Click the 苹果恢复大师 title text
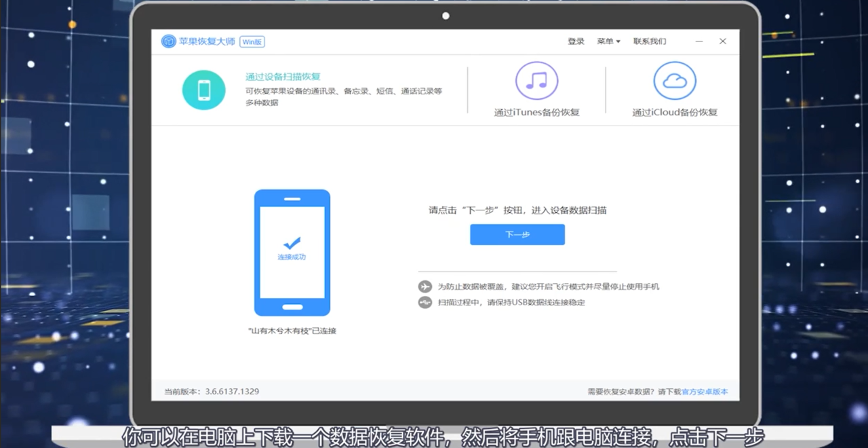 (x=208, y=41)
